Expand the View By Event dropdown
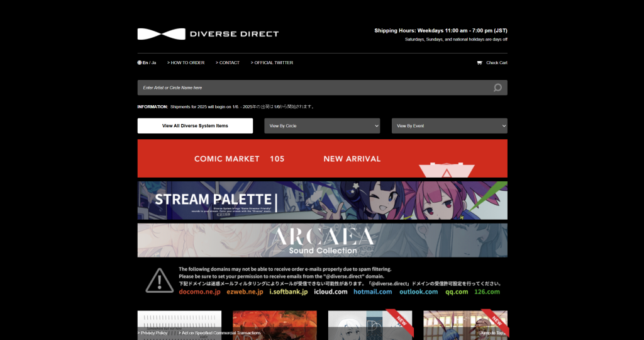The width and height of the screenshot is (644, 340). pos(449,126)
